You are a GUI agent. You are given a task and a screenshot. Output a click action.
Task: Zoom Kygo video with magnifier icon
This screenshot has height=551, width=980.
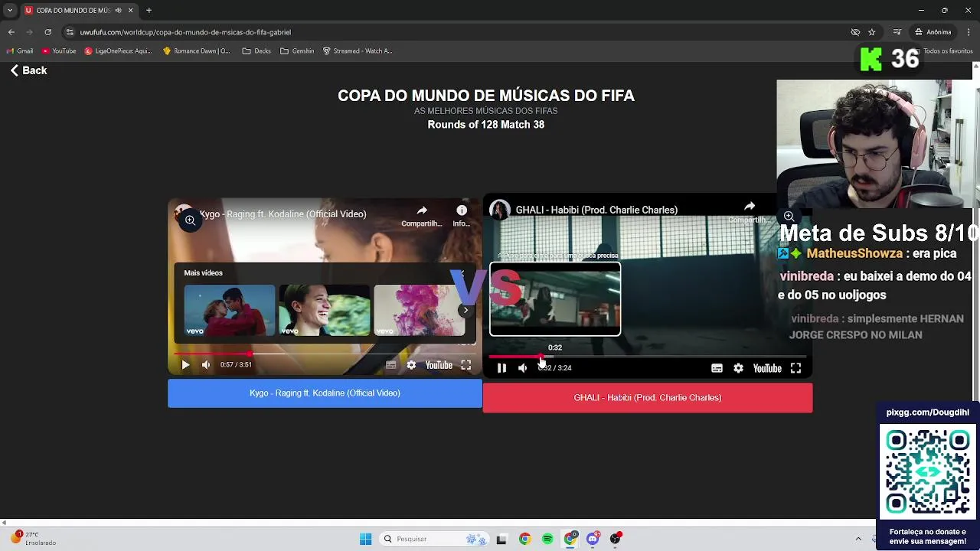pyautogui.click(x=190, y=220)
